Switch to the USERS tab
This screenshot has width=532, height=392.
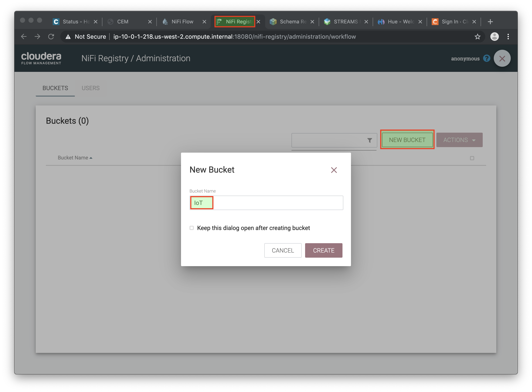tap(91, 88)
